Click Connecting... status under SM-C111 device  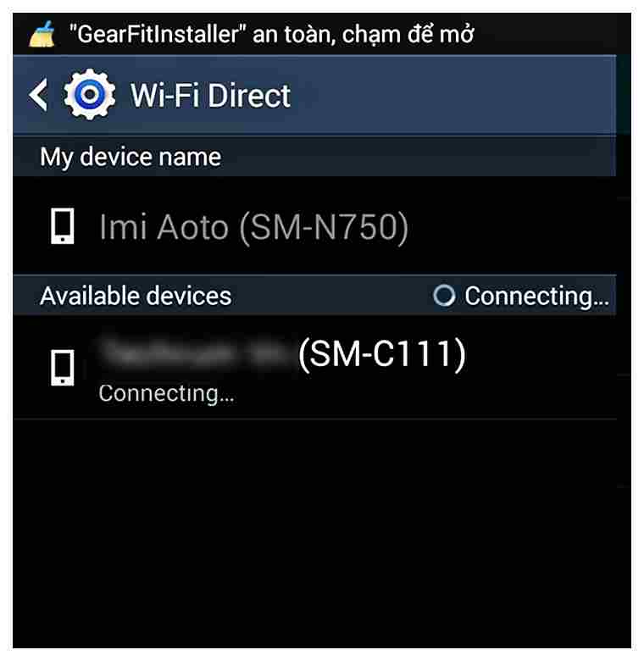coord(166,394)
